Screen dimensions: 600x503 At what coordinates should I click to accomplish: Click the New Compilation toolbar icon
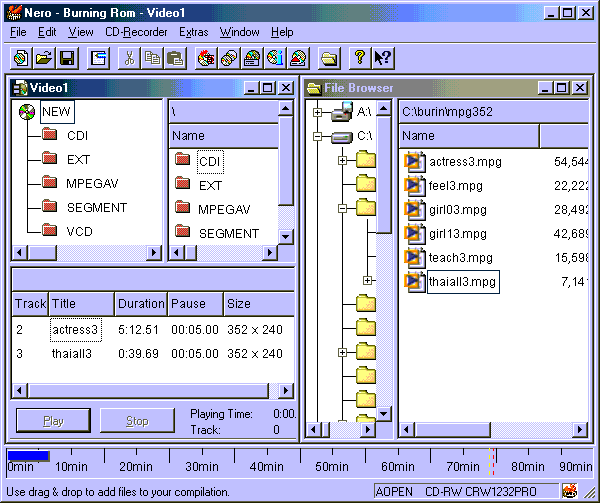[x=20, y=58]
